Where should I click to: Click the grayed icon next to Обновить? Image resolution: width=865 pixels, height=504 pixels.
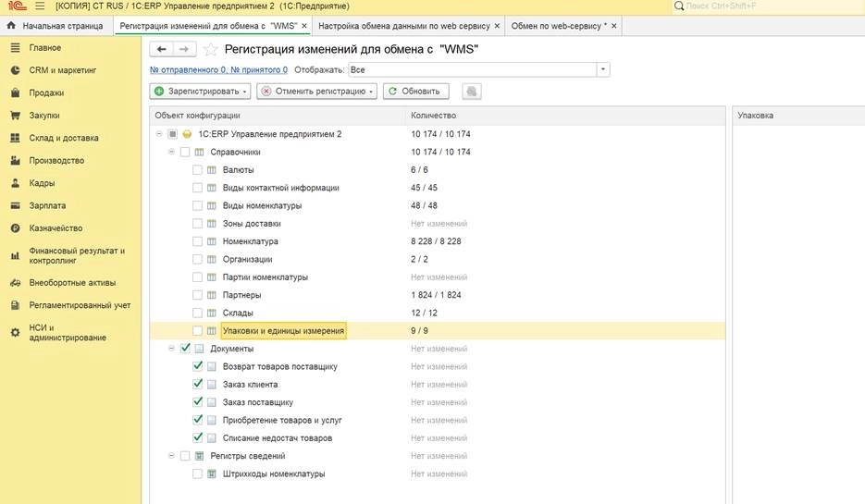[471, 92]
